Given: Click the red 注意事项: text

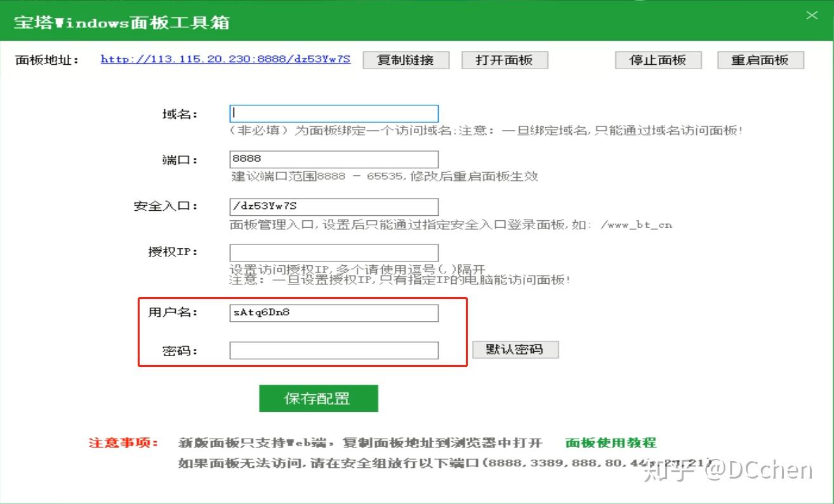Looking at the screenshot, I should tap(124, 443).
